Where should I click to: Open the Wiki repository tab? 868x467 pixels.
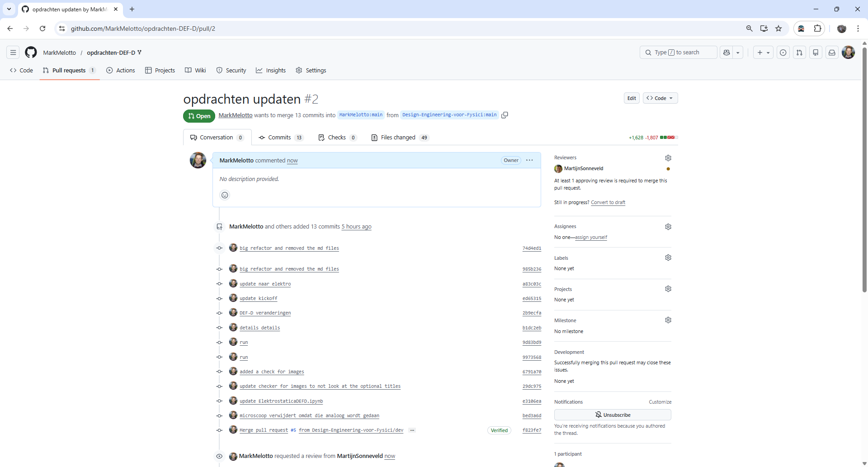(x=195, y=70)
